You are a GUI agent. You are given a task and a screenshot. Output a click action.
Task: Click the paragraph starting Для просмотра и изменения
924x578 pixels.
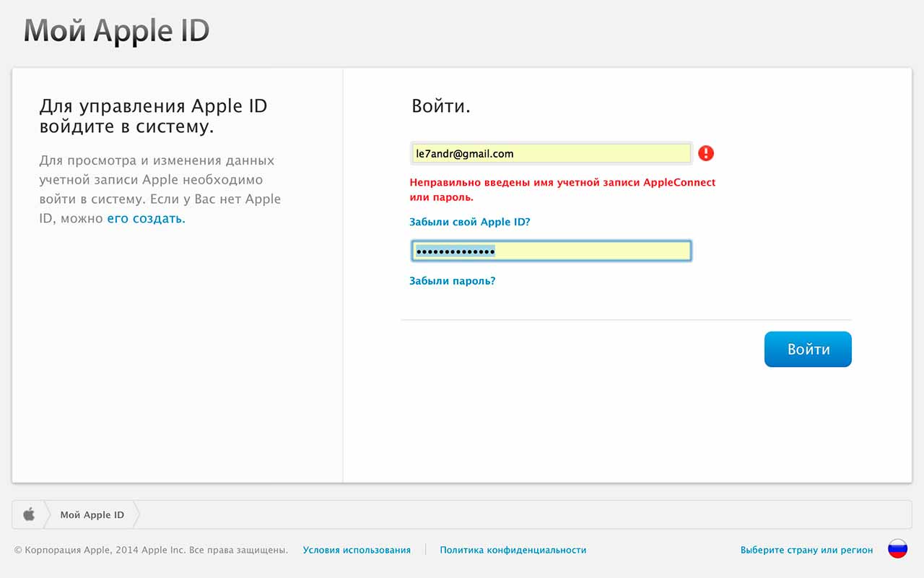pos(160,189)
